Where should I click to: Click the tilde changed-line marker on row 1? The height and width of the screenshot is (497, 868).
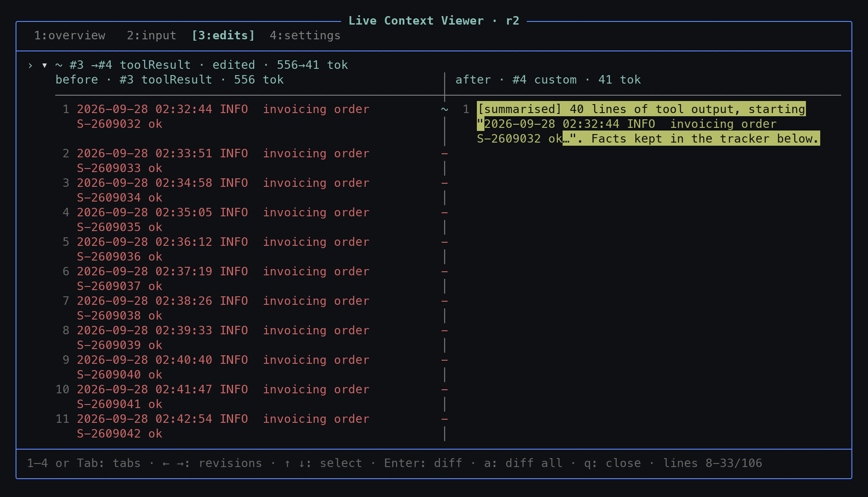pos(445,110)
